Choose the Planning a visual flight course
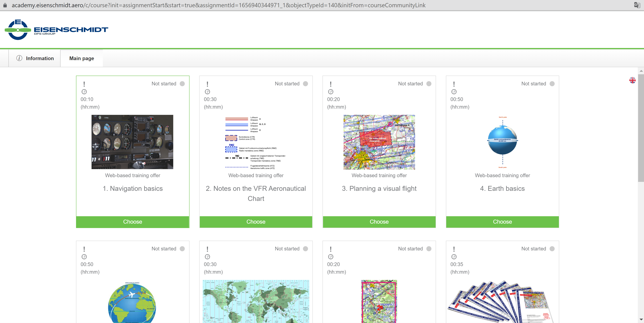The height and width of the screenshot is (323, 644). 379,222
